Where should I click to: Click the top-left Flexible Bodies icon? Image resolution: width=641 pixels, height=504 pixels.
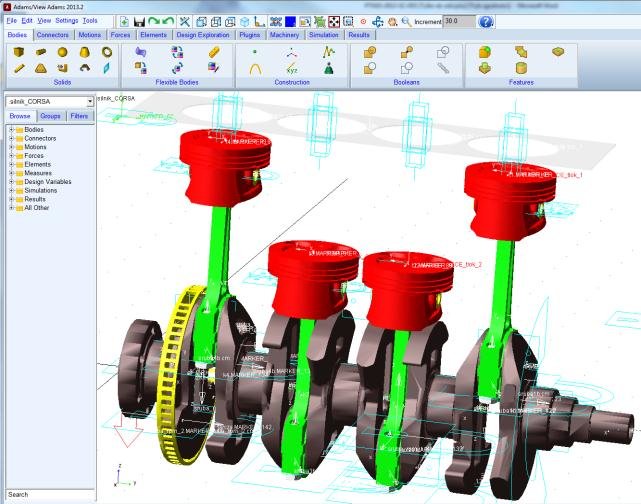click(140, 52)
